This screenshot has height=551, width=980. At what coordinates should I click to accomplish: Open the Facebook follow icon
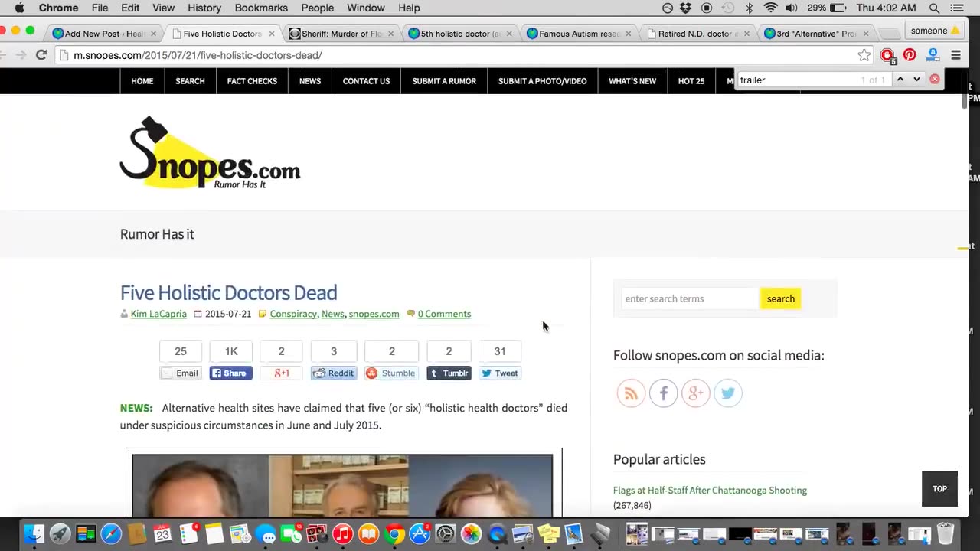[664, 393]
